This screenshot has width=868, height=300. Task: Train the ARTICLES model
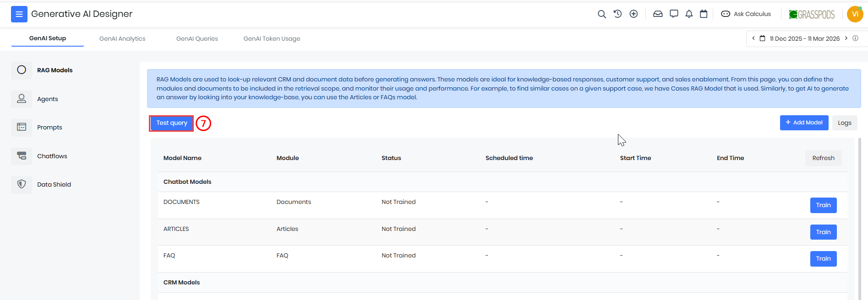pos(823,232)
